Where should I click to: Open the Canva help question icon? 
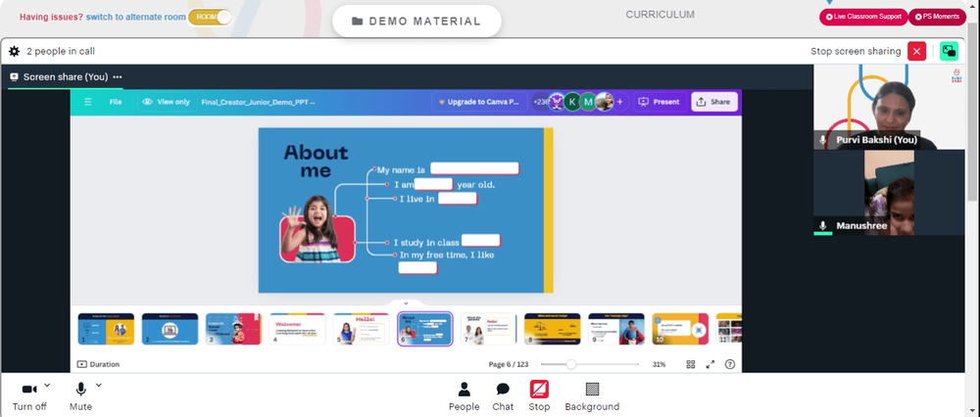coord(729,364)
